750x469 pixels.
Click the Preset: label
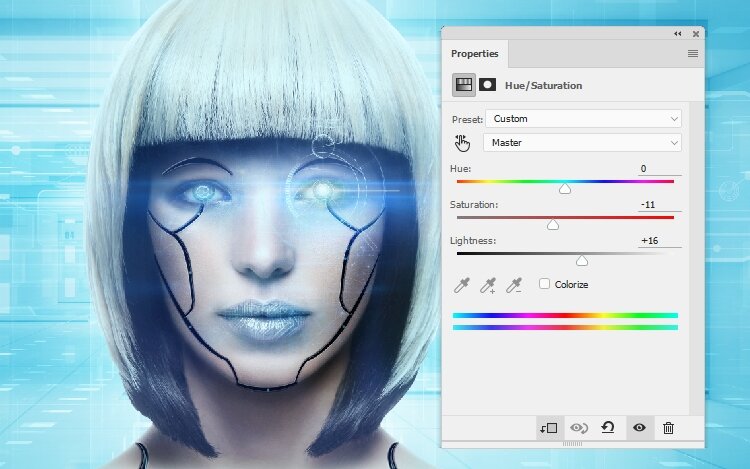point(467,120)
